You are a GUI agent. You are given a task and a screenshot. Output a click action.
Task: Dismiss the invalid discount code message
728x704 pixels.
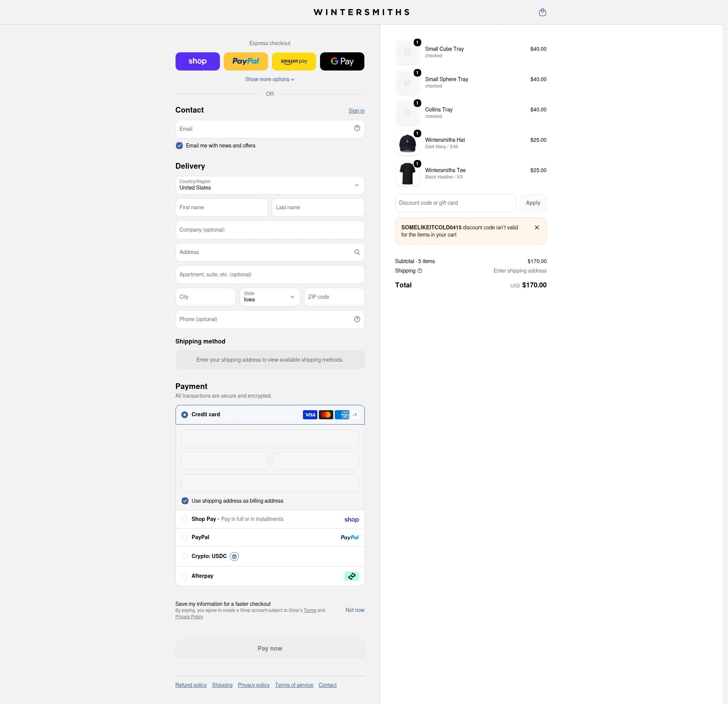537,227
